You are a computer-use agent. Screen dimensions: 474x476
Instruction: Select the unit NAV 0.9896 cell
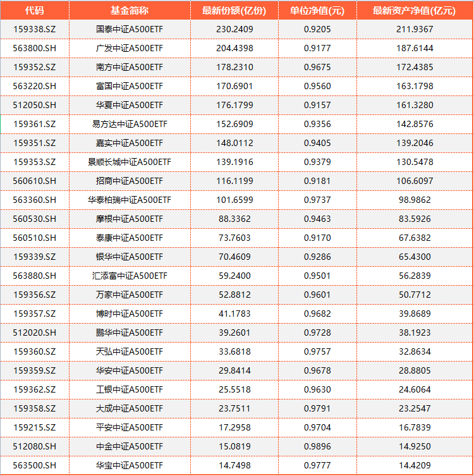pyautogui.click(x=317, y=446)
